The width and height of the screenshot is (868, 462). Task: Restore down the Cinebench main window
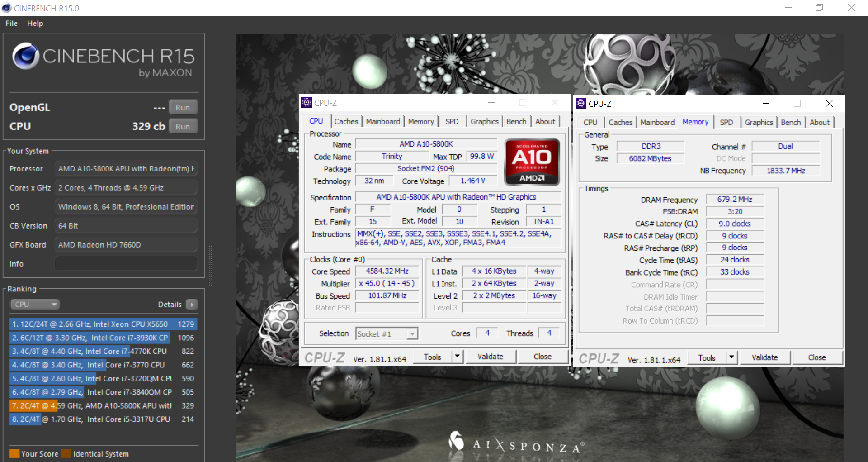[x=819, y=8]
